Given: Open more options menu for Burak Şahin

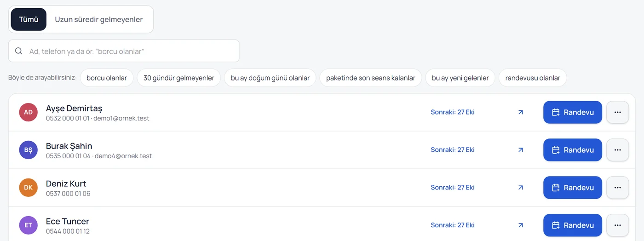Looking at the screenshot, I should pos(618,150).
